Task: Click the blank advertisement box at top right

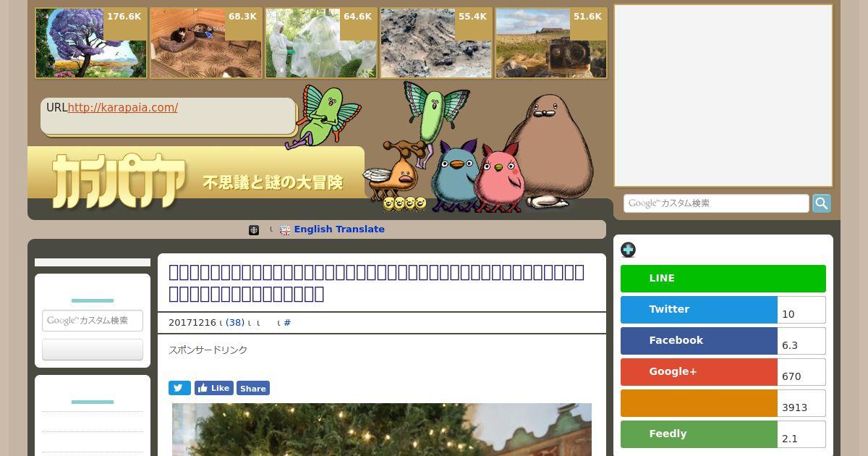Action: [x=723, y=96]
